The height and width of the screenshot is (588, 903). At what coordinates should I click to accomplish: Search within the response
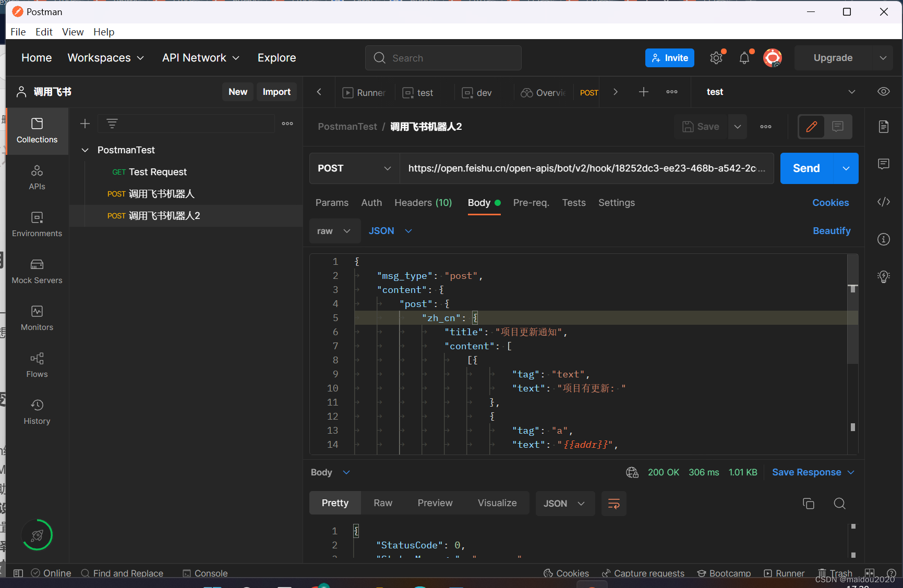tap(840, 504)
